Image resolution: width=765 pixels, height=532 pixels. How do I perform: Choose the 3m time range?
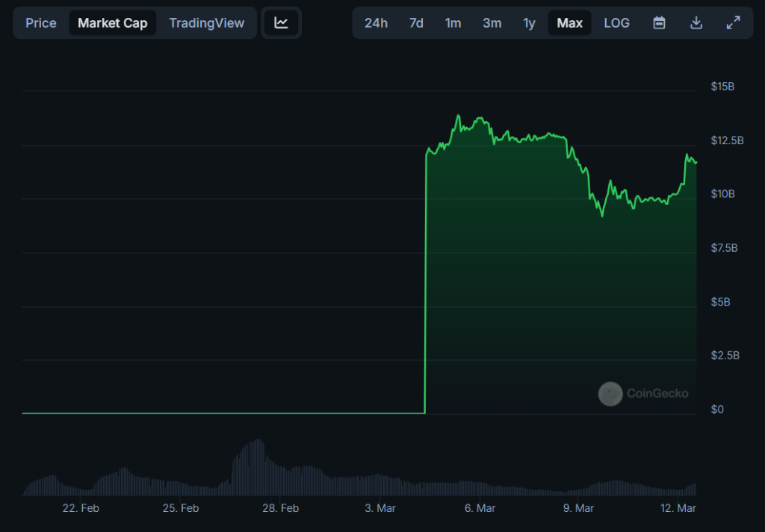click(492, 23)
